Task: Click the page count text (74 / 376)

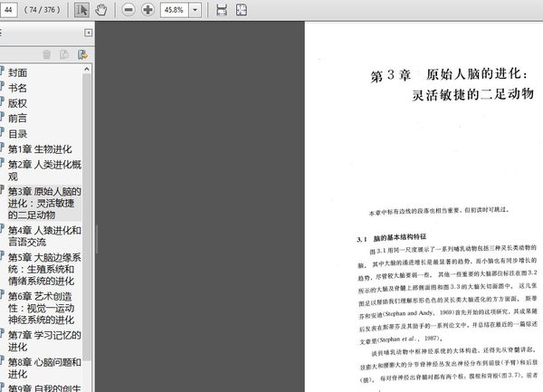Action: point(43,10)
